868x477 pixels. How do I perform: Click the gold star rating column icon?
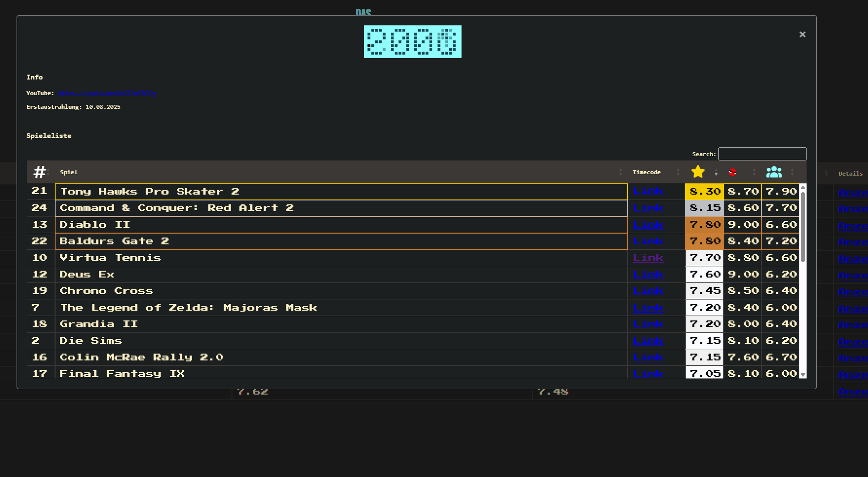pos(697,172)
